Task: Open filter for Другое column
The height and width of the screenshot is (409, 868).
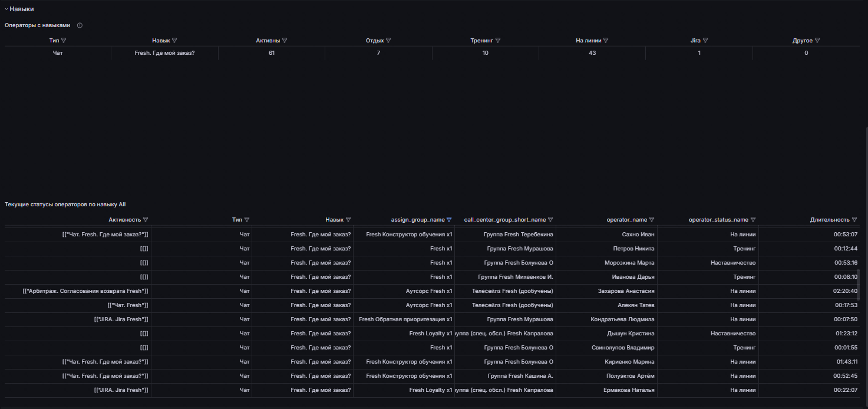Action: pos(817,41)
